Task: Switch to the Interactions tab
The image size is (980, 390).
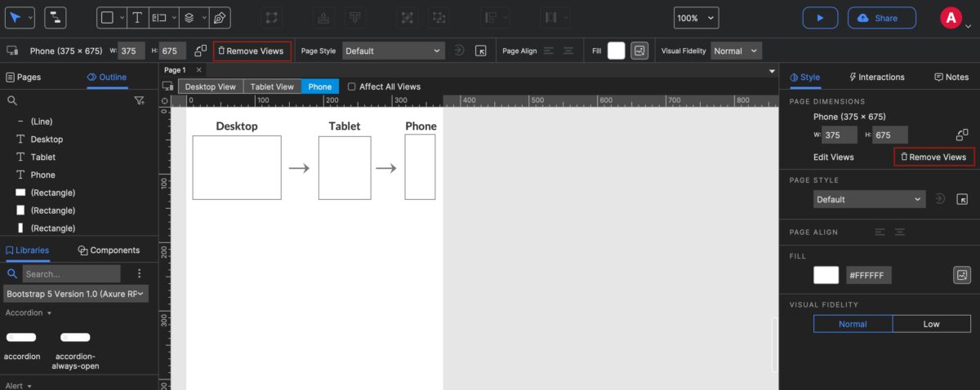Action: click(877, 77)
